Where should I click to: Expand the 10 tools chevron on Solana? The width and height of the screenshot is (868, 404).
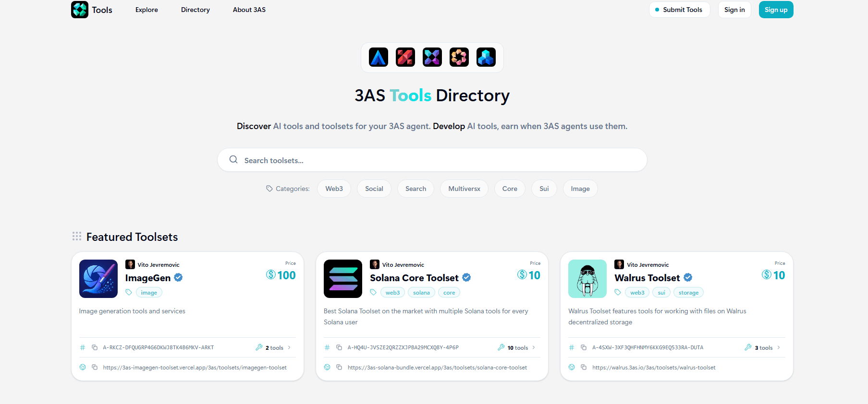pyautogui.click(x=534, y=347)
